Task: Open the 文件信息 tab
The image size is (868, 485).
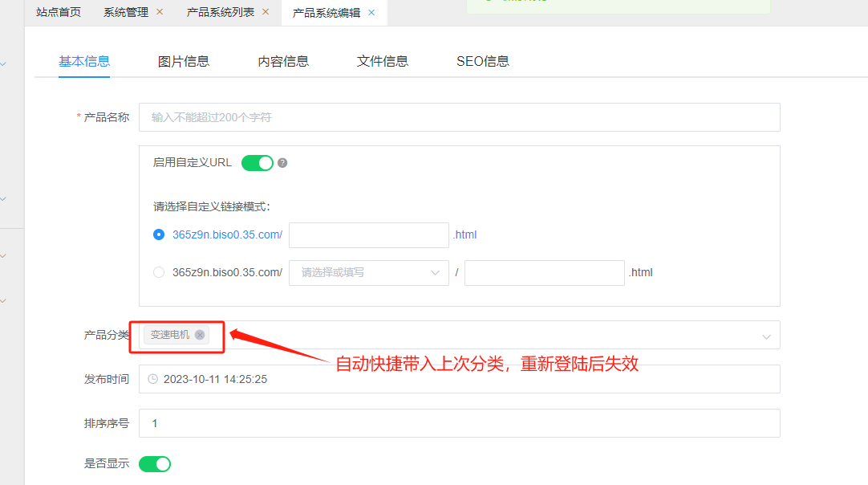Action: 383,61
